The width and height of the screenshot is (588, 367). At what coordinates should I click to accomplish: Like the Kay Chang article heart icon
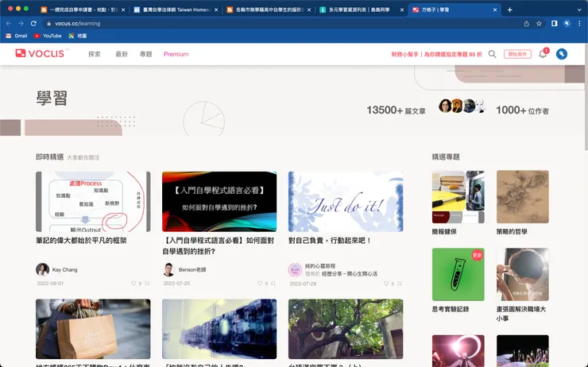[133, 284]
